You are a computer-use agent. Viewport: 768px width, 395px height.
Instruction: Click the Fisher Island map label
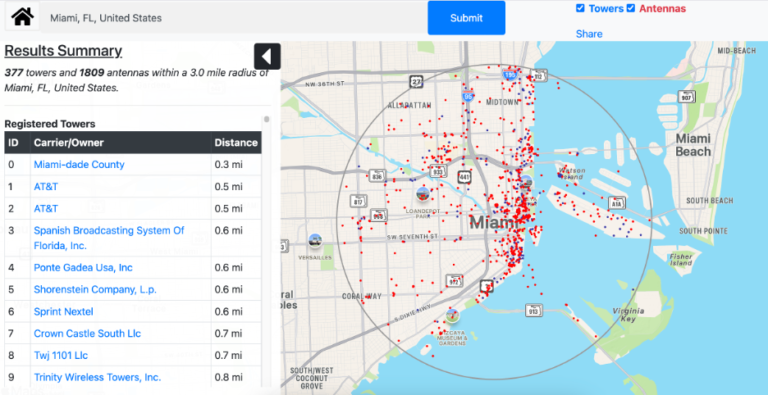pyautogui.click(x=681, y=260)
